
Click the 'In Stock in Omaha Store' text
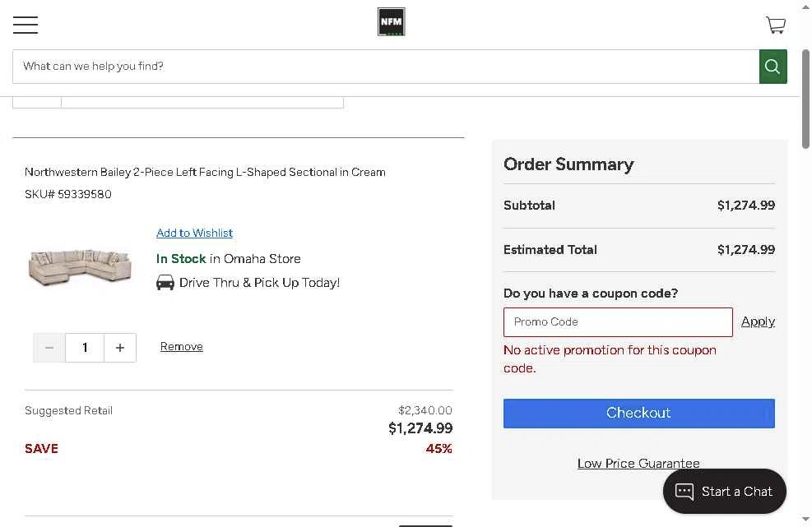pos(229,259)
